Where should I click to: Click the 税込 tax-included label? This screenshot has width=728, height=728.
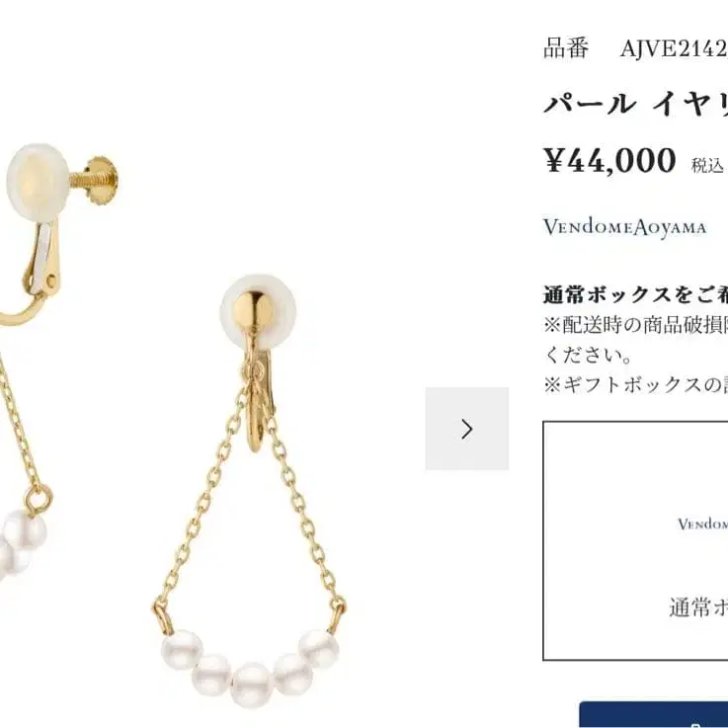[707, 165]
